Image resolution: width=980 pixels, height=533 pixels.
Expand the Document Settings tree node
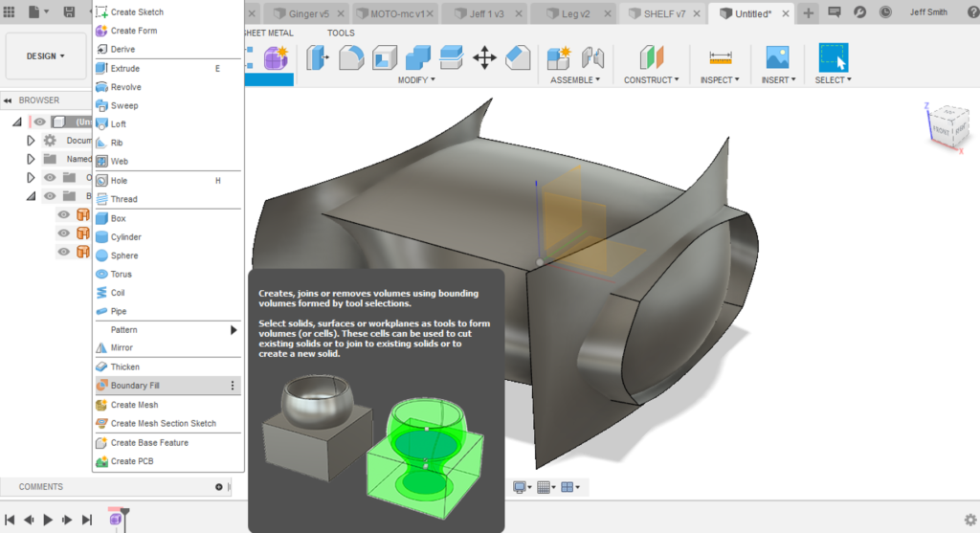coord(31,140)
